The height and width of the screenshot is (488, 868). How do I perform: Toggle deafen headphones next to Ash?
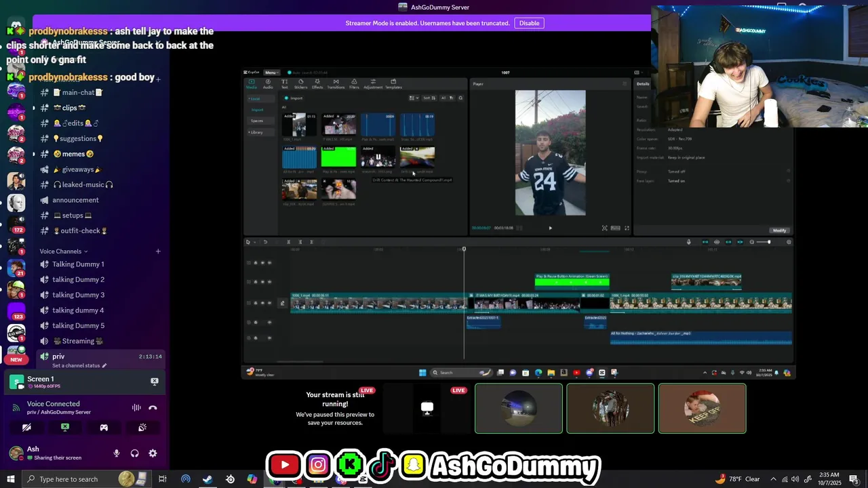pos(134,453)
